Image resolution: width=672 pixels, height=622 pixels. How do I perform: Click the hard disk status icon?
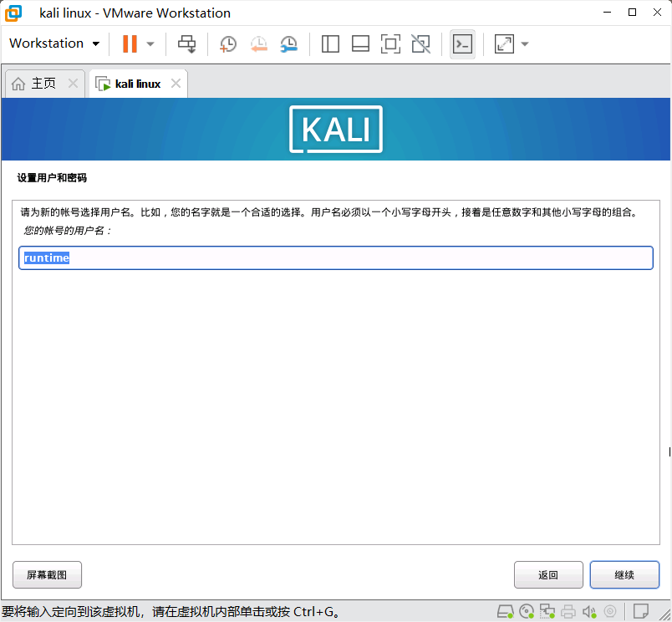(x=505, y=610)
